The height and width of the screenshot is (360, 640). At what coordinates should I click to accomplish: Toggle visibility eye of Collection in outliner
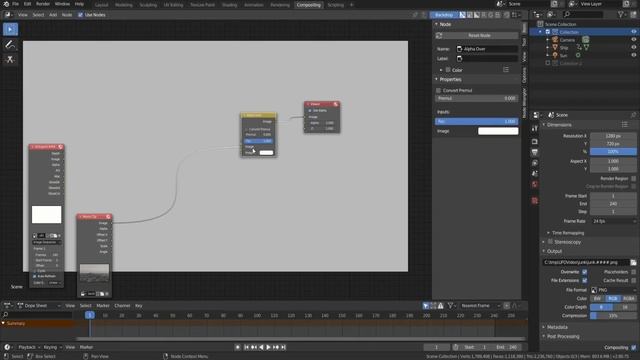[x=633, y=32]
